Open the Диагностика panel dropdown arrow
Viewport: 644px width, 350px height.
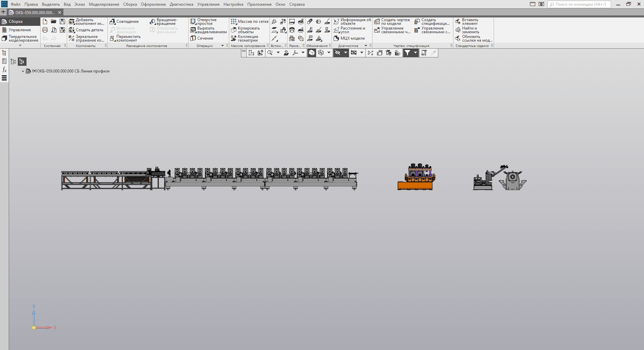(366, 46)
